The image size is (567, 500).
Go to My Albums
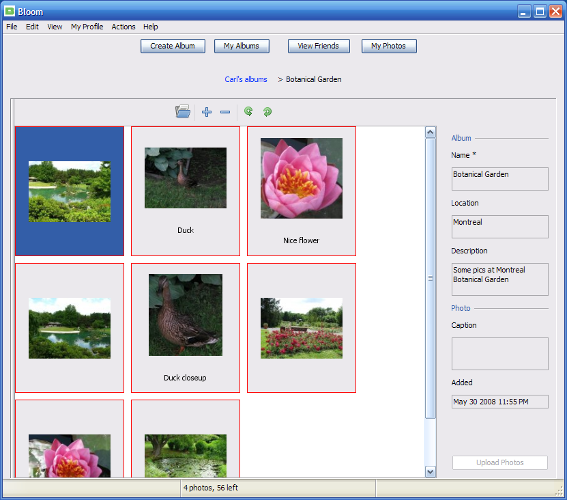coord(242,46)
